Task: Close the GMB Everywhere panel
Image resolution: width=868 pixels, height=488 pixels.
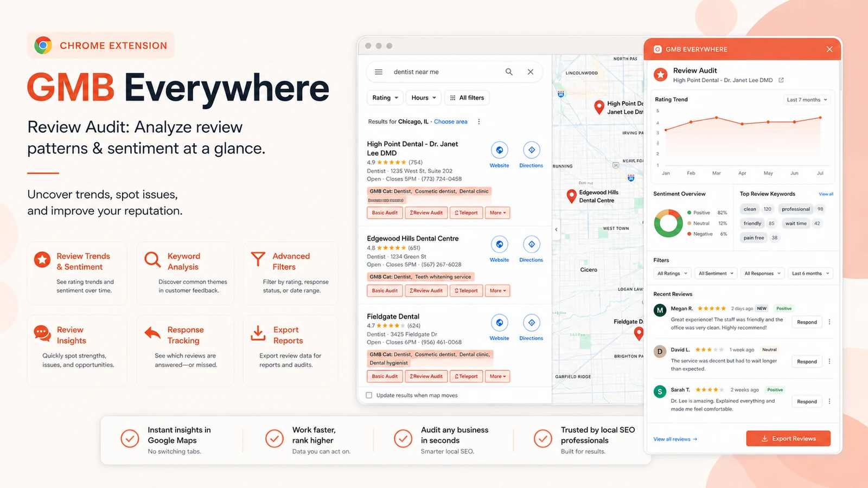Action: coord(829,49)
